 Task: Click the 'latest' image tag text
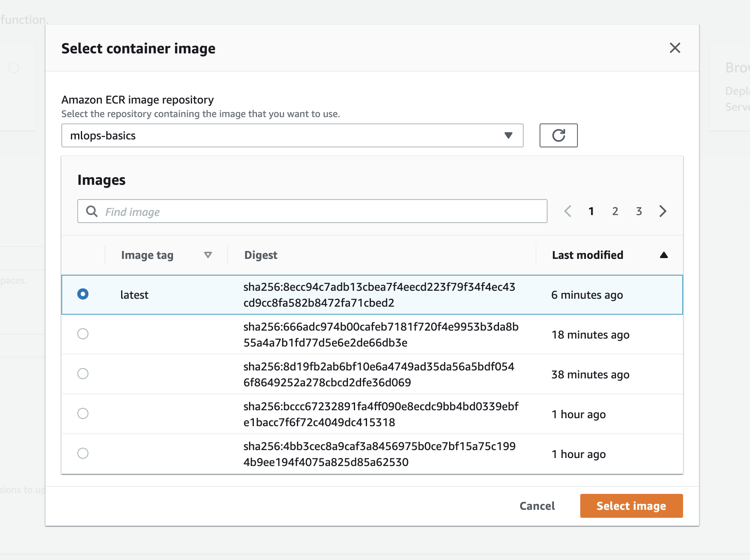point(134,295)
